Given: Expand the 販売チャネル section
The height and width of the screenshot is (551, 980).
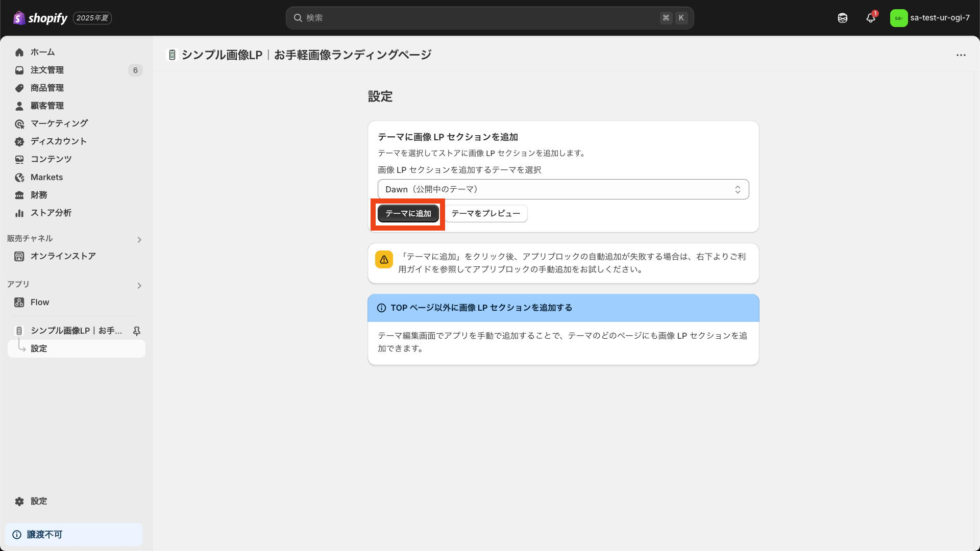Looking at the screenshot, I should [139, 239].
